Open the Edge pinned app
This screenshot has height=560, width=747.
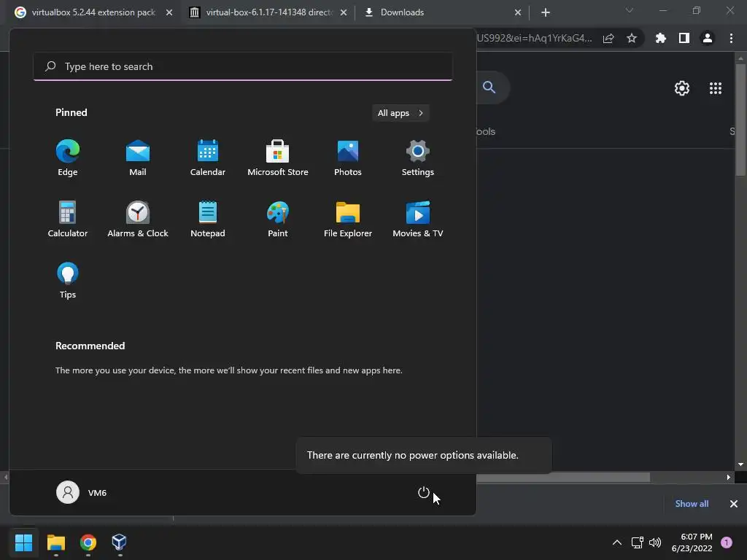[x=68, y=158]
